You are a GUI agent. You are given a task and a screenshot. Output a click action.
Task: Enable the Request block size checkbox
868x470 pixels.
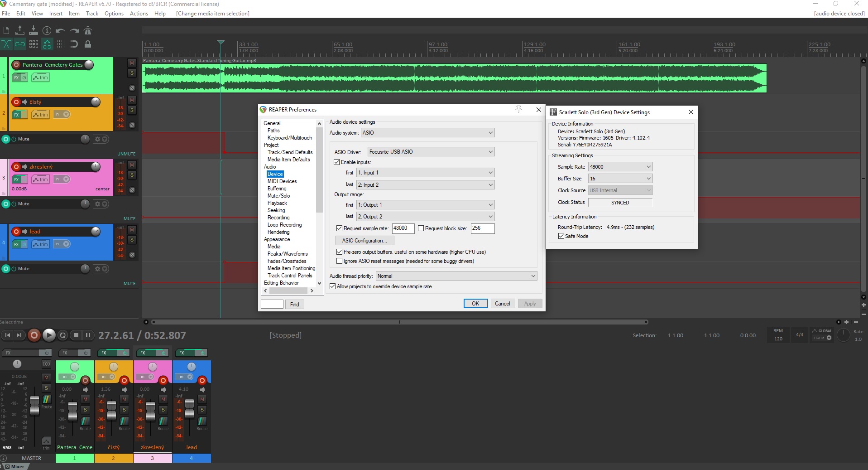[421, 228]
